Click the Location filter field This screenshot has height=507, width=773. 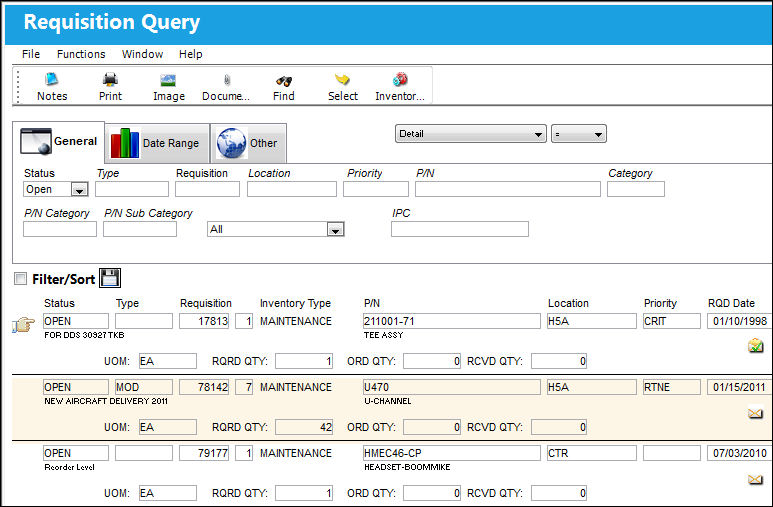tap(292, 189)
